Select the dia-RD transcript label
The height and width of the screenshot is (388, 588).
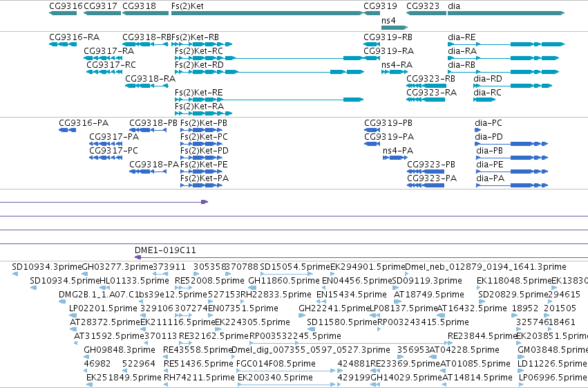tap(488, 79)
